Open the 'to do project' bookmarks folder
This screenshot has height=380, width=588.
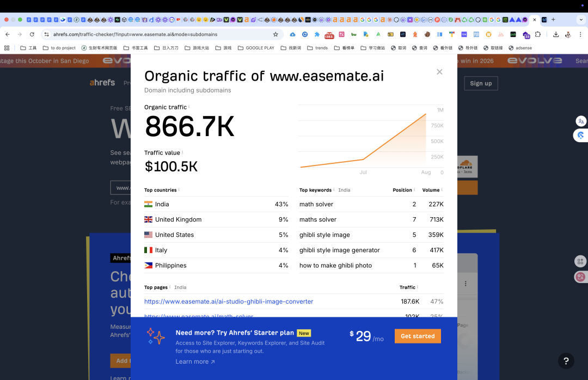(x=59, y=48)
